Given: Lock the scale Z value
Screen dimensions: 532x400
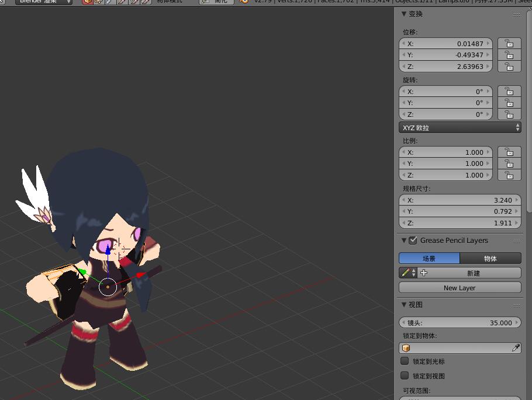Looking at the screenshot, I should 509,175.
